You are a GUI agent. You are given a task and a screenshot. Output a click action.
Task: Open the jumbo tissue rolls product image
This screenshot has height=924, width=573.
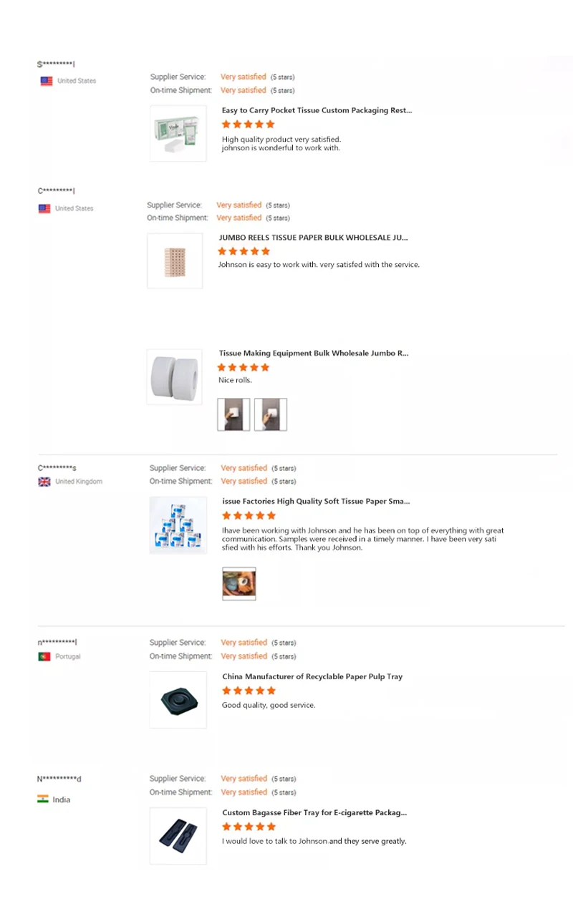[175, 377]
